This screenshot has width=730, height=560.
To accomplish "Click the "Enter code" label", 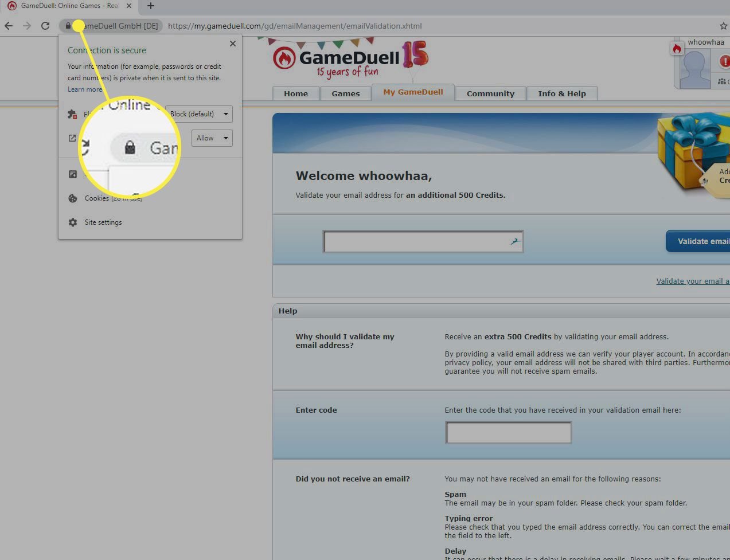I will click(316, 410).
